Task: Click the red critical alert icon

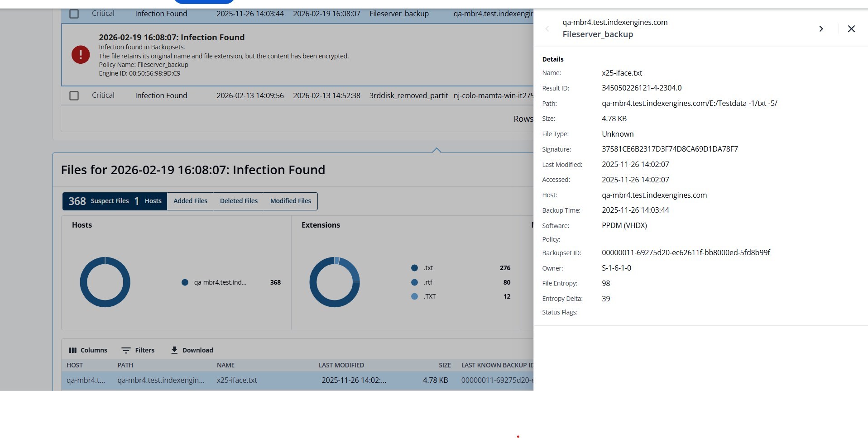Action: tap(81, 55)
